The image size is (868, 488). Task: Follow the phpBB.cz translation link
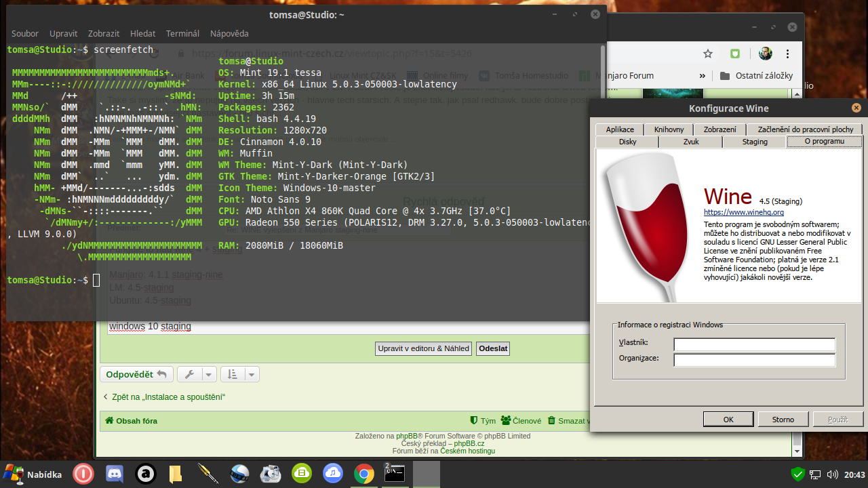tap(469, 443)
